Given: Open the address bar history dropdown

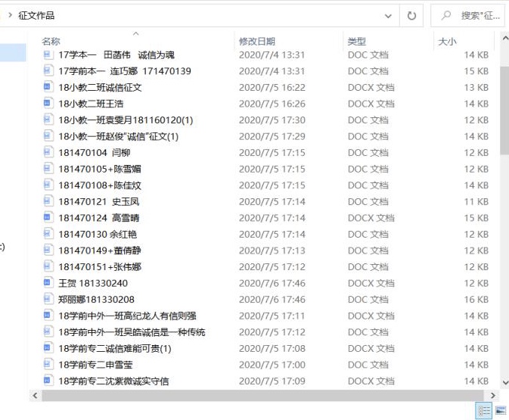Looking at the screenshot, I should click(x=389, y=15).
